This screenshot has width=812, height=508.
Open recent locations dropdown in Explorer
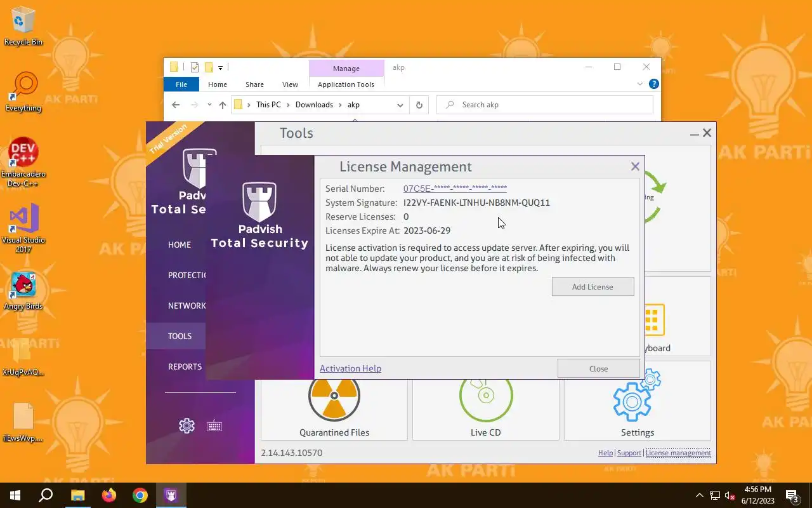(209, 105)
